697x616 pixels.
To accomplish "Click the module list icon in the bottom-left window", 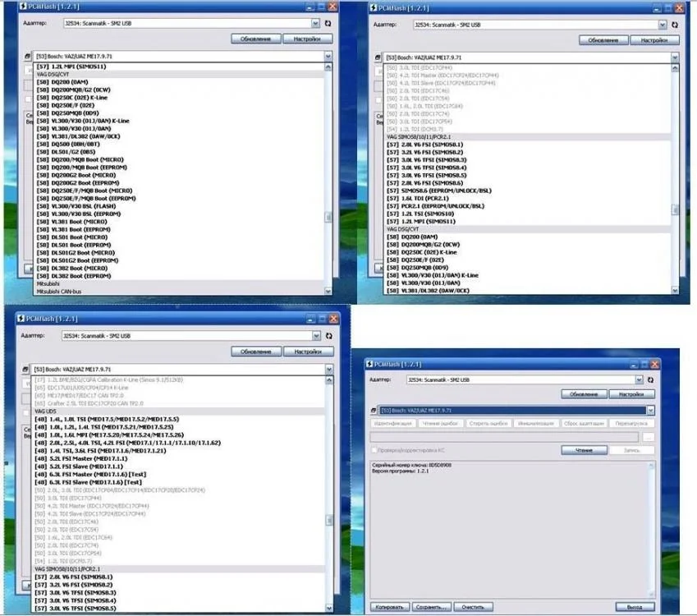I will (25, 369).
